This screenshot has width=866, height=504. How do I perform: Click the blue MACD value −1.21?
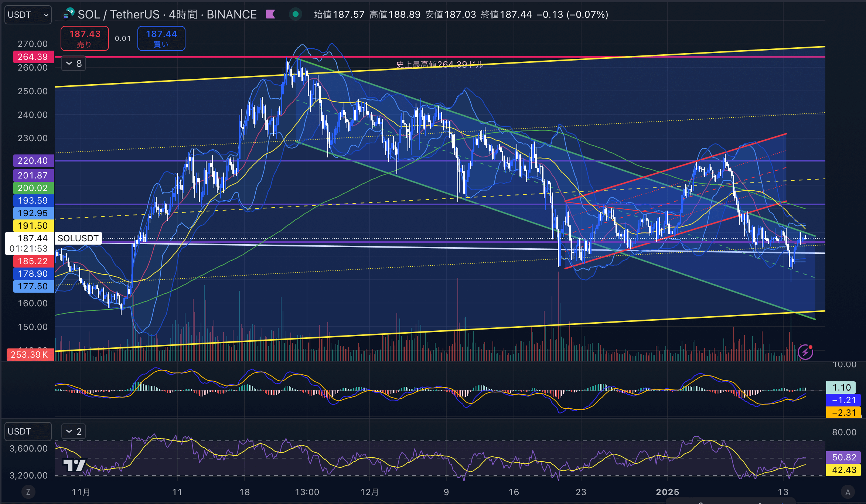(843, 400)
